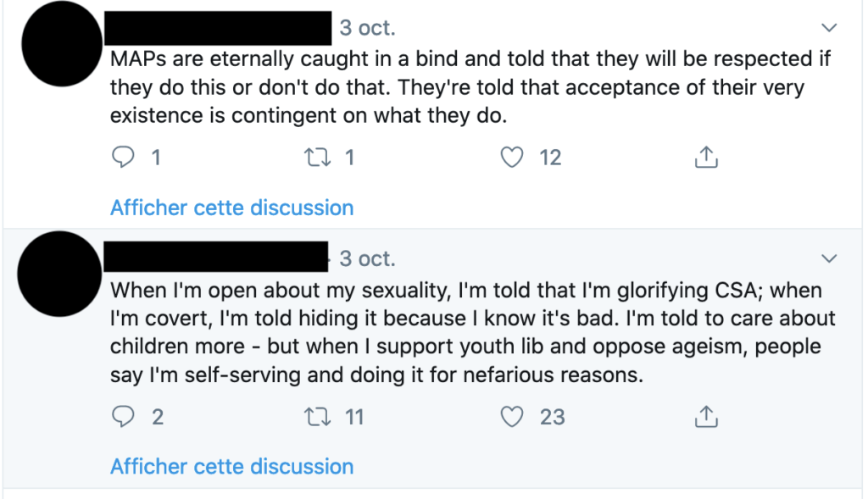This screenshot has width=868, height=499.
Task: Open the '3 oct.' timestamp of the lower tweet
Action: pos(368,259)
